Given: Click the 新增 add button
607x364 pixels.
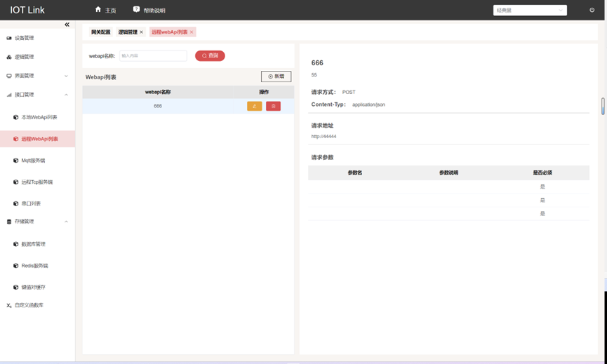Looking at the screenshot, I should 276,76.
